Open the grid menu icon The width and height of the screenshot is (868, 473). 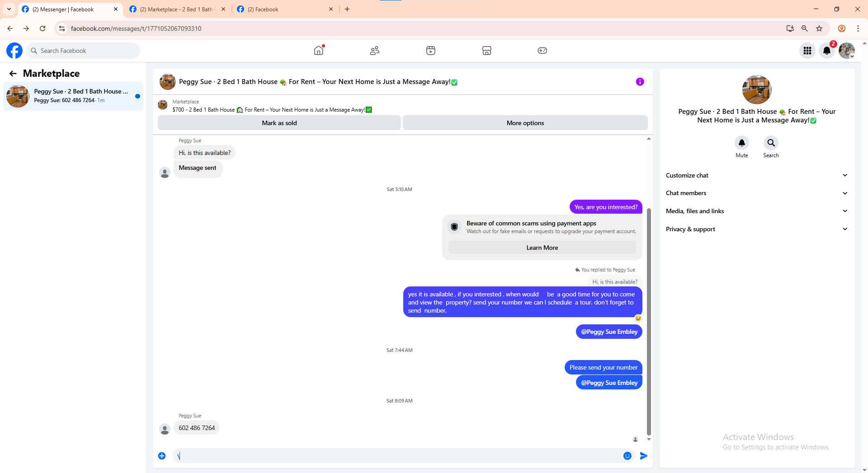807,51
